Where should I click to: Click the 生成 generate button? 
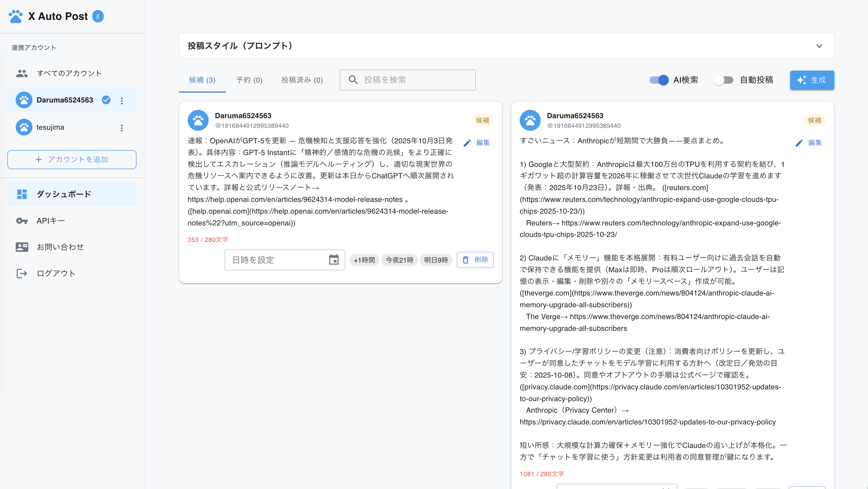(812, 80)
